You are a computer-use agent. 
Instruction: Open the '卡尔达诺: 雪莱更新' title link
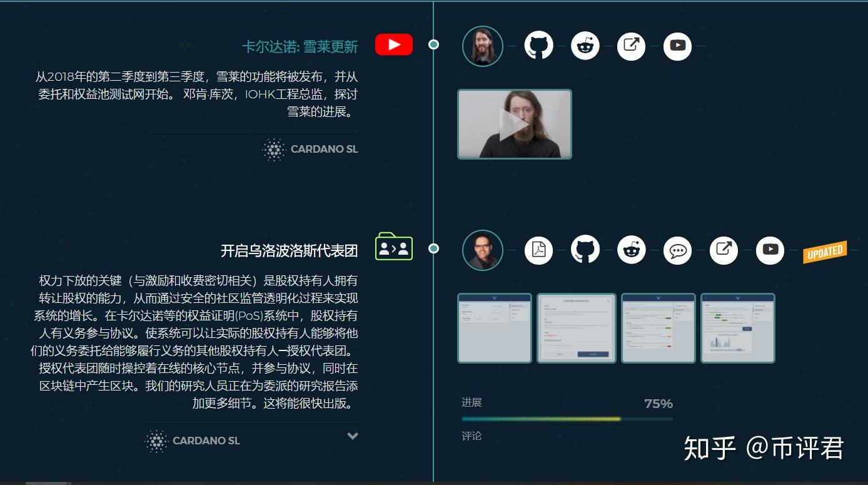point(300,46)
